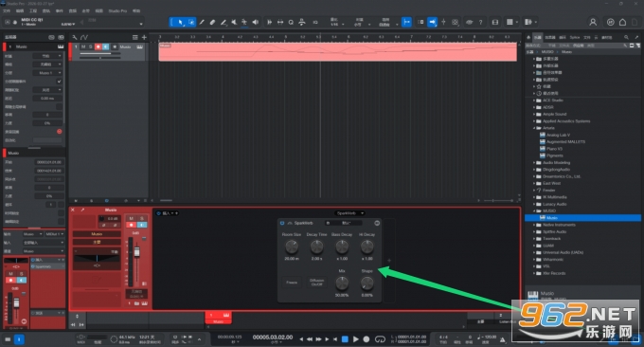Open the user account icon
644x347 pixels.
[593, 22]
